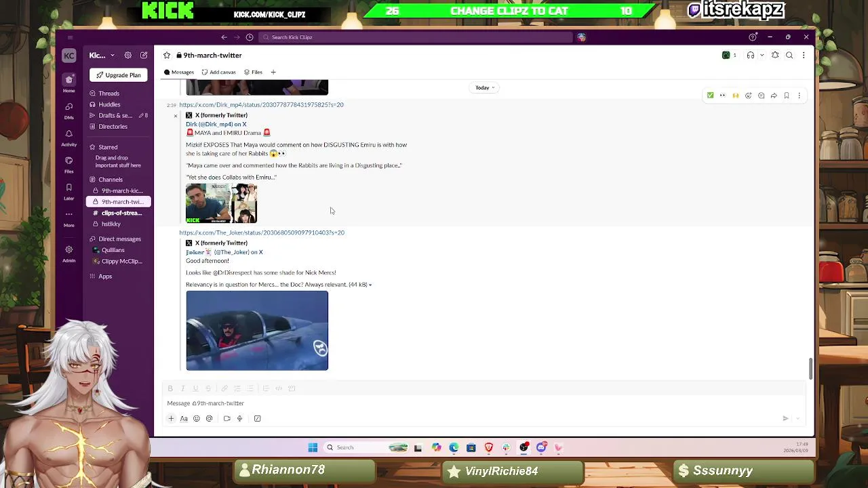Open the Dirk_mp4 x.com status link
This screenshot has width=868, height=488.
point(261,105)
